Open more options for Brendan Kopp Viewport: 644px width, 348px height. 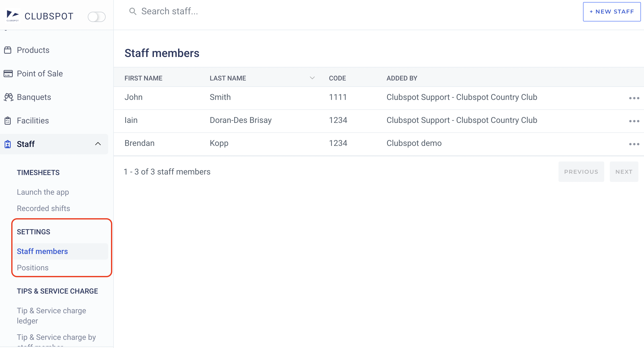634,144
